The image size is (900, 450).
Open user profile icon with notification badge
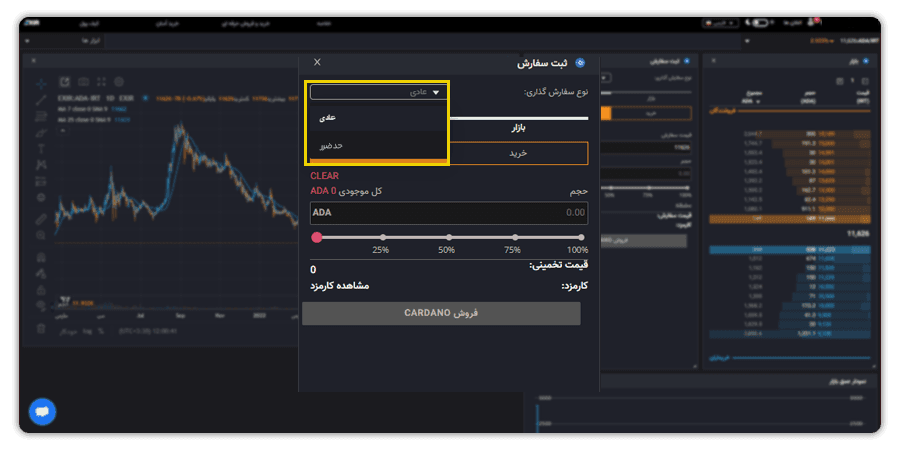click(813, 22)
